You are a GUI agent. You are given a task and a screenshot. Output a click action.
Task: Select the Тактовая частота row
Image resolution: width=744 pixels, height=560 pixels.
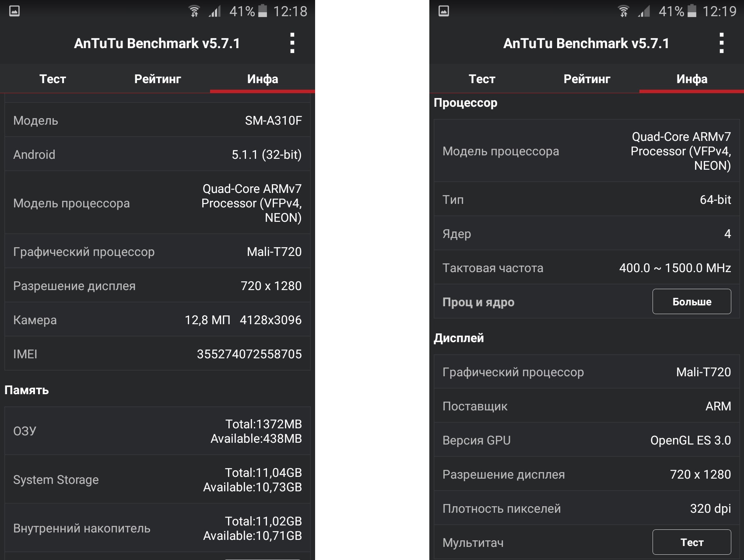click(587, 268)
